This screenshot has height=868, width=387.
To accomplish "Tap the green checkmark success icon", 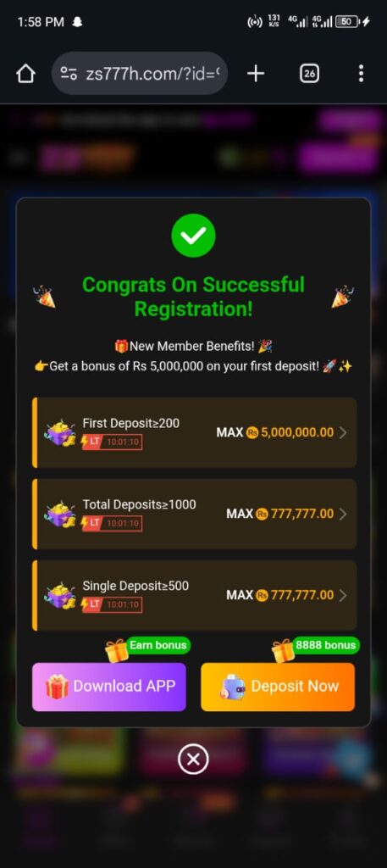I will tap(193, 236).
